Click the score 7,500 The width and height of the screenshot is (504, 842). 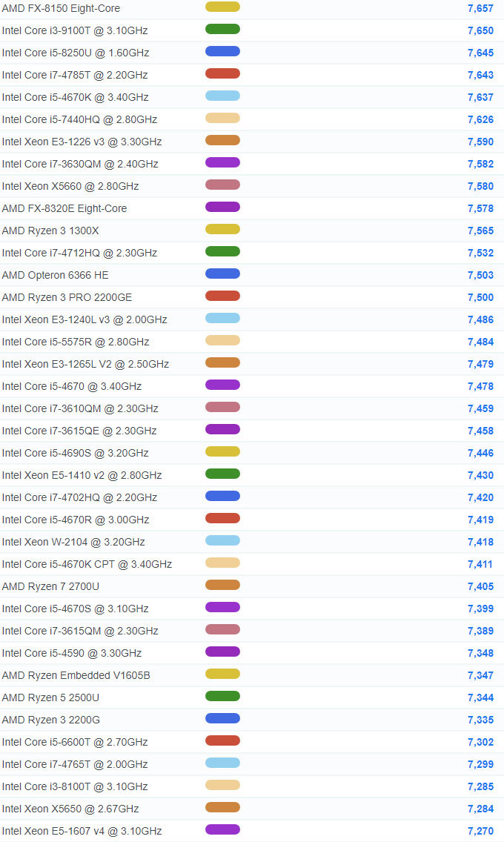pyautogui.click(x=480, y=297)
